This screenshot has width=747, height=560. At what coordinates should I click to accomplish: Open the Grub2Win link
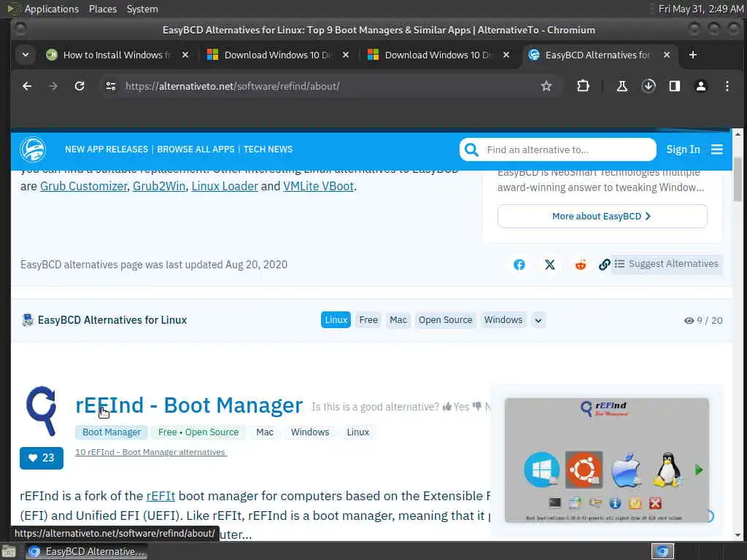pyautogui.click(x=159, y=186)
